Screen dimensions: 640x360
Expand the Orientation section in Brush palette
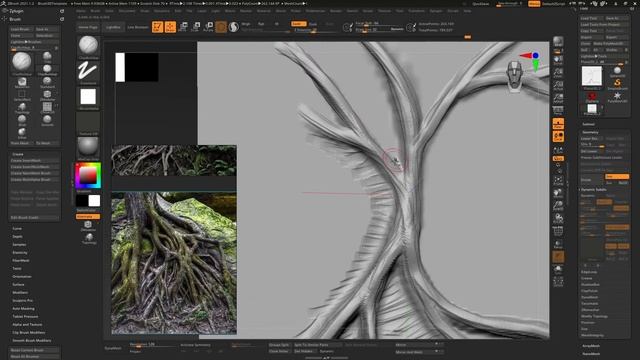22,276
